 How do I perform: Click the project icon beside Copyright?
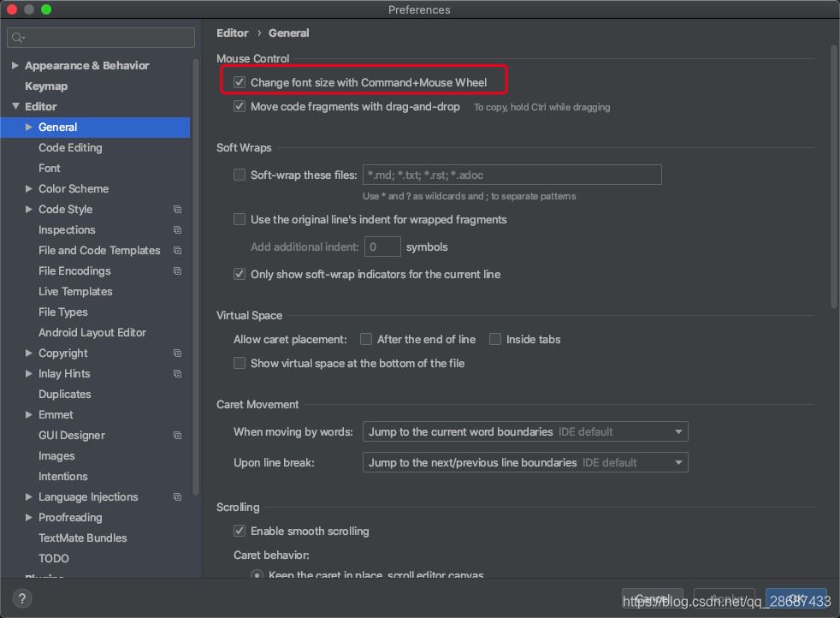(177, 354)
